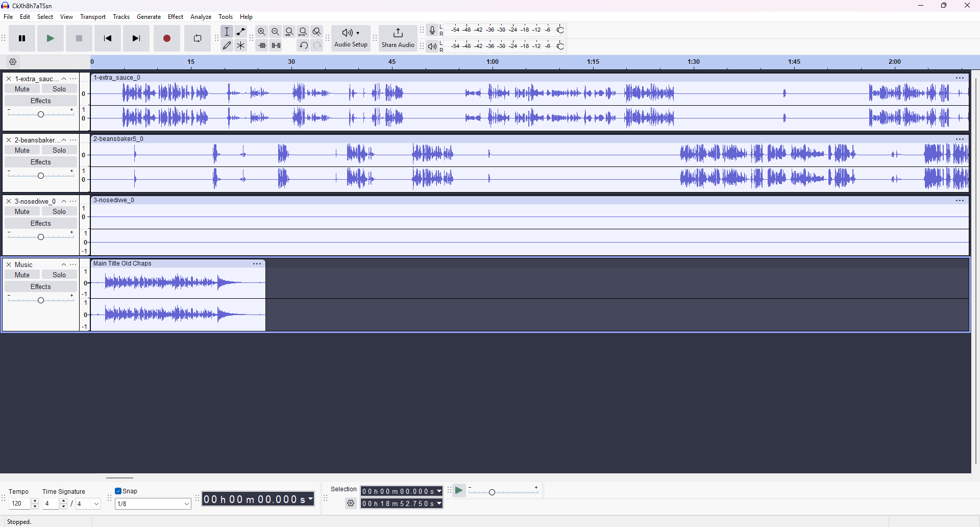Click the Trim audio outside selection icon
Viewport: 980px width, 527px height.
(262, 46)
